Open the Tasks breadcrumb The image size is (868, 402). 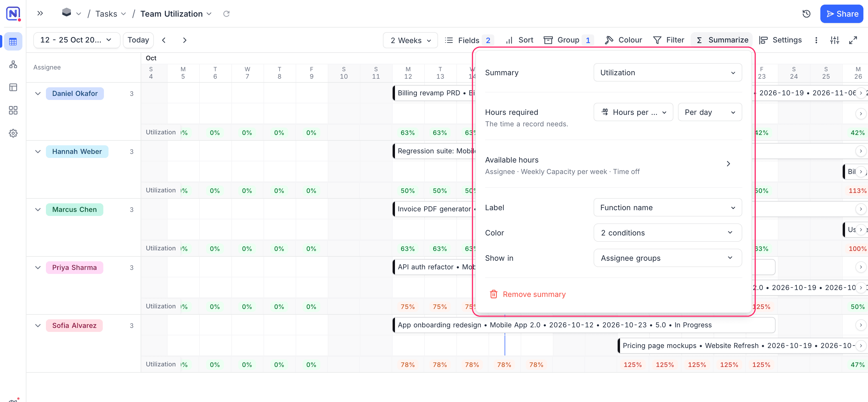tap(111, 14)
